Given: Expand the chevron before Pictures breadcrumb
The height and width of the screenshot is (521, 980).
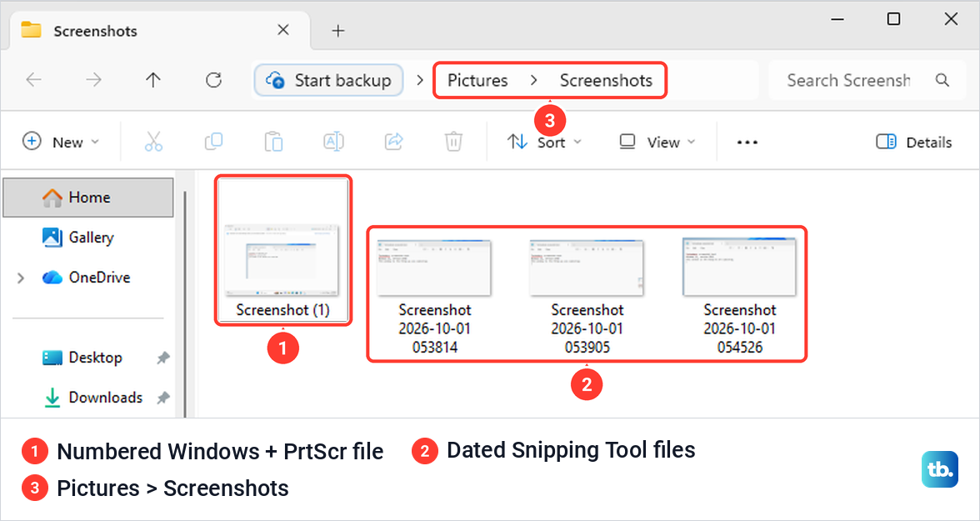Looking at the screenshot, I should pyautogui.click(x=420, y=81).
